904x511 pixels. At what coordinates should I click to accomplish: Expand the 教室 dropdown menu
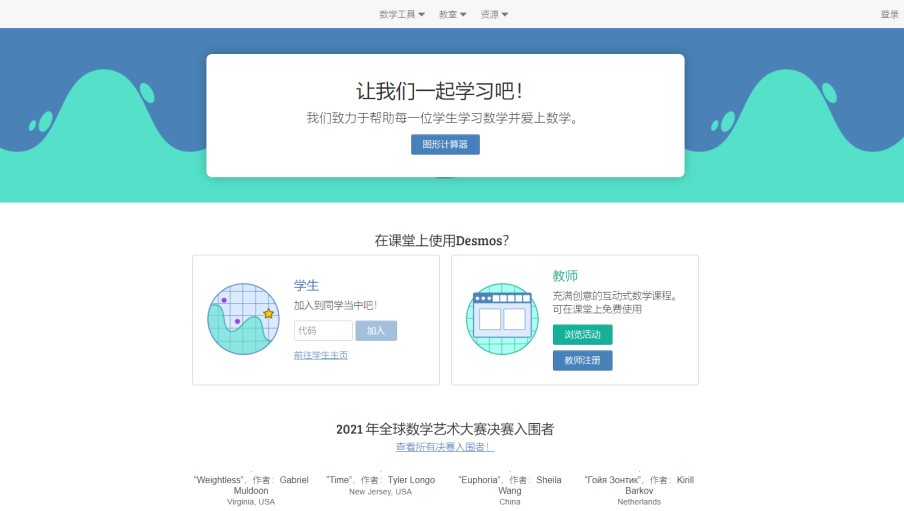[x=452, y=14]
